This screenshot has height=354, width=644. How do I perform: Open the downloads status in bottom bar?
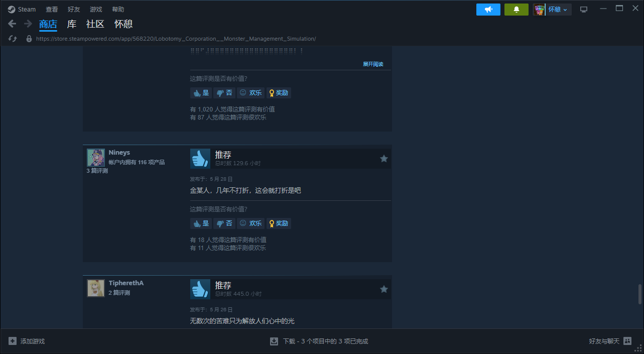coord(319,341)
